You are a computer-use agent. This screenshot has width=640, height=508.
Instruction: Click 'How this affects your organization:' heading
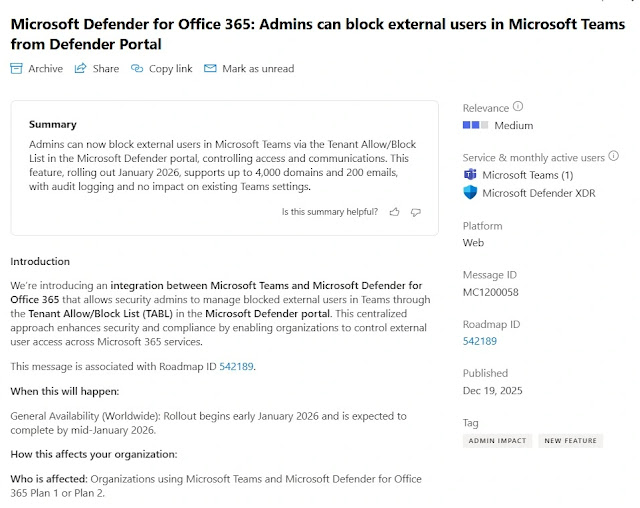(94, 454)
